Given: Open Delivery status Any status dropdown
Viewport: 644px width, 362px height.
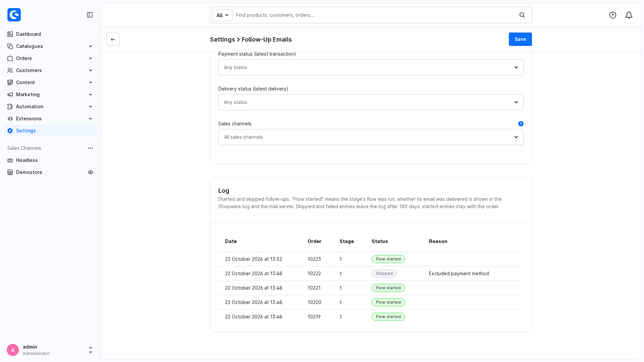Looking at the screenshot, I should pyautogui.click(x=371, y=102).
